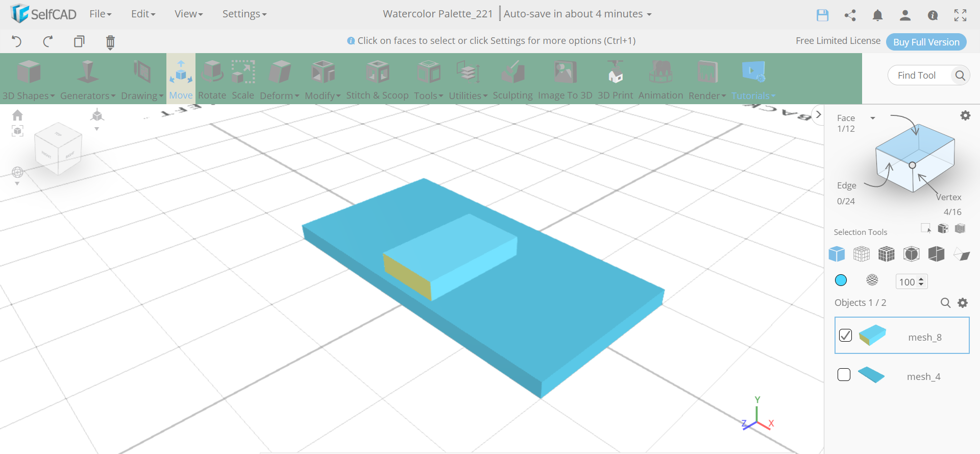Uncheck the mesh_8 object checkbox
980x454 pixels.
[x=845, y=335]
